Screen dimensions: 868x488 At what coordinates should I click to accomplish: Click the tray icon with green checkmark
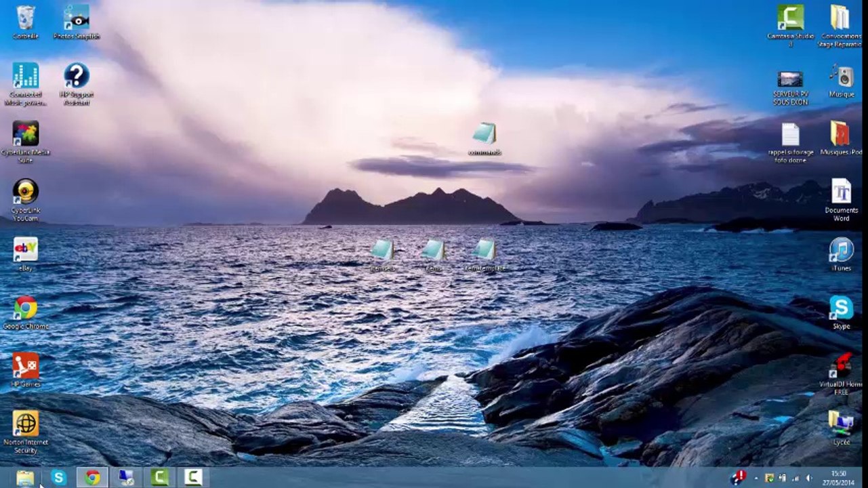(x=769, y=478)
